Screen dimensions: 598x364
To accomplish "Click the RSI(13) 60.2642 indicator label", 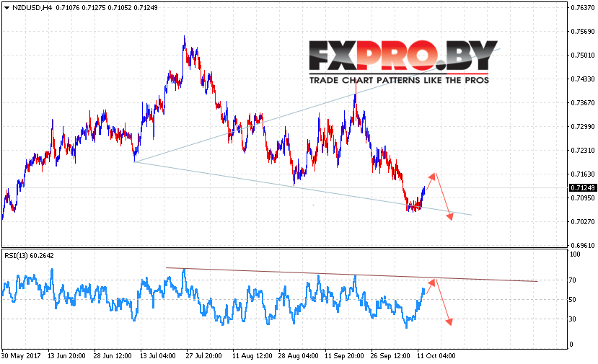I will (x=29, y=256).
